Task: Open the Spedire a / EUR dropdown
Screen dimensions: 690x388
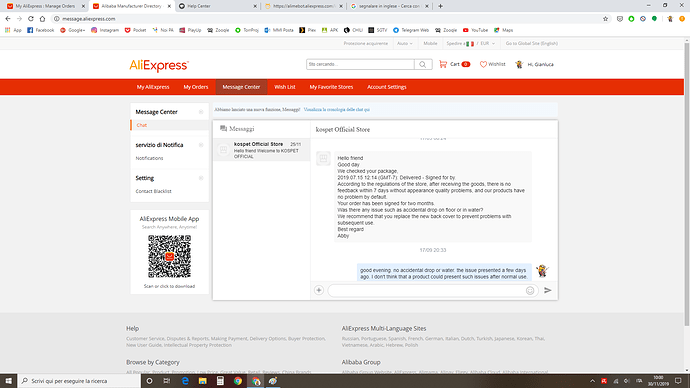Action: tap(471, 44)
